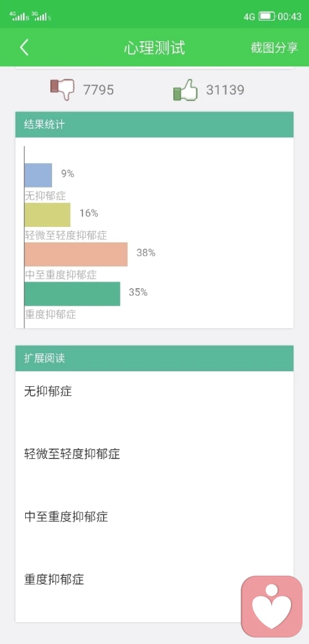The image size is (309, 644).
Task: Select the orange 38% bar
Action: click(76, 254)
